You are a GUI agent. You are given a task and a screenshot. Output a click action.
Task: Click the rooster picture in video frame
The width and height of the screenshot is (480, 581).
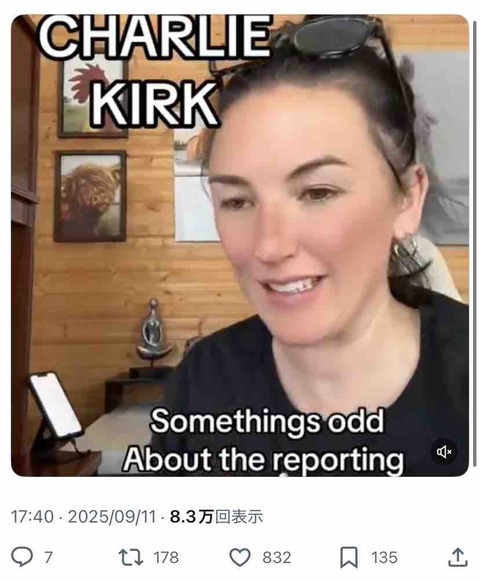click(x=93, y=98)
